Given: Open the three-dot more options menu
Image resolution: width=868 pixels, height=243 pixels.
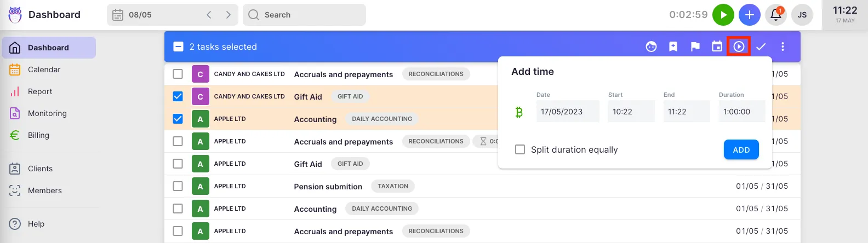Looking at the screenshot, I should 783,47.
